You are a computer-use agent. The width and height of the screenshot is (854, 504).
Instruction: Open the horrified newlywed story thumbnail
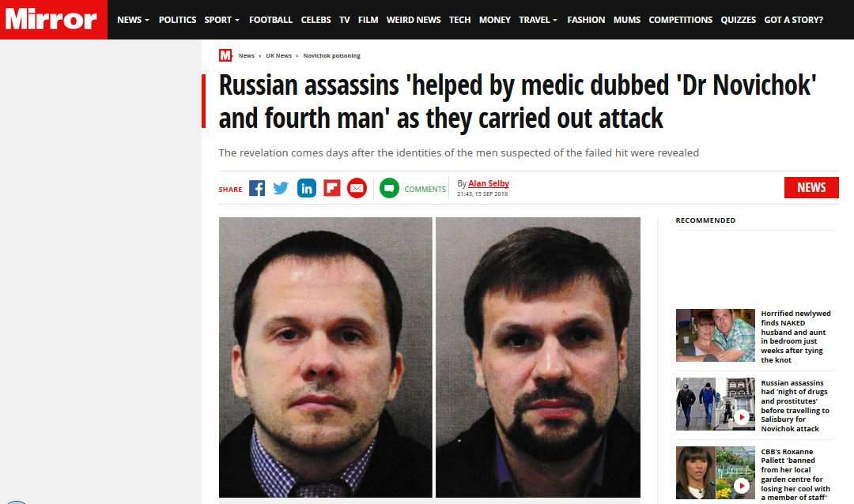point(716,335)
